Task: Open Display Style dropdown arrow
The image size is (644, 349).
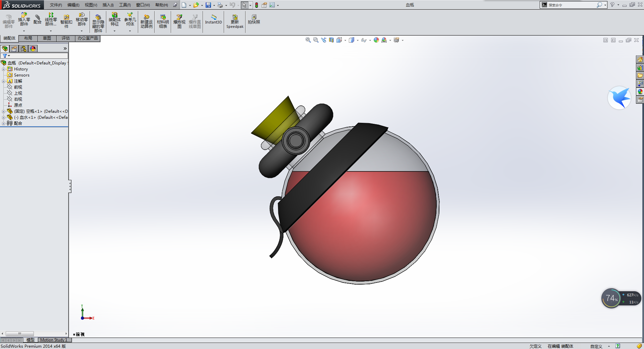Action: (x=358, y=40)
